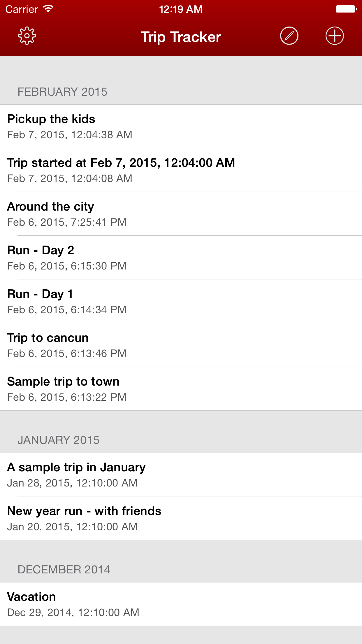Tap the pencil edit icon
This screenshot has width=362, height=644.
point(289,36)
